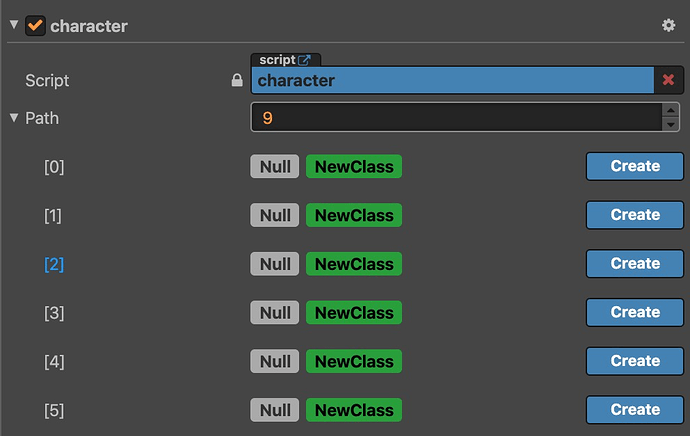Screen dimensions: 690x436
Task: Click the lock icon beside Script field
Action: tap(237, 80)
